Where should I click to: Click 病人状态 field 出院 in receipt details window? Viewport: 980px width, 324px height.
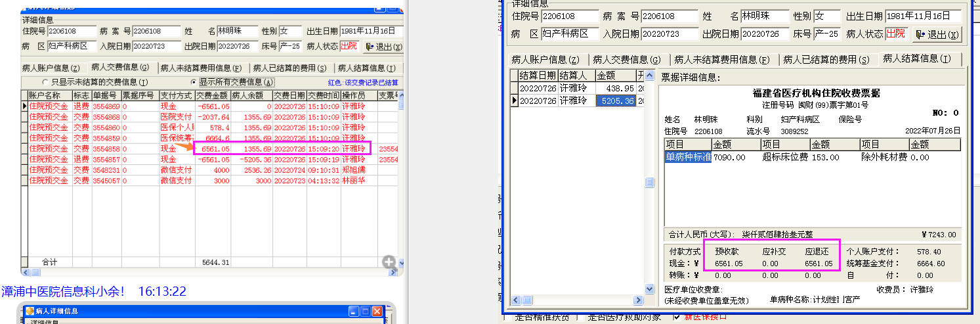[895, 34]
